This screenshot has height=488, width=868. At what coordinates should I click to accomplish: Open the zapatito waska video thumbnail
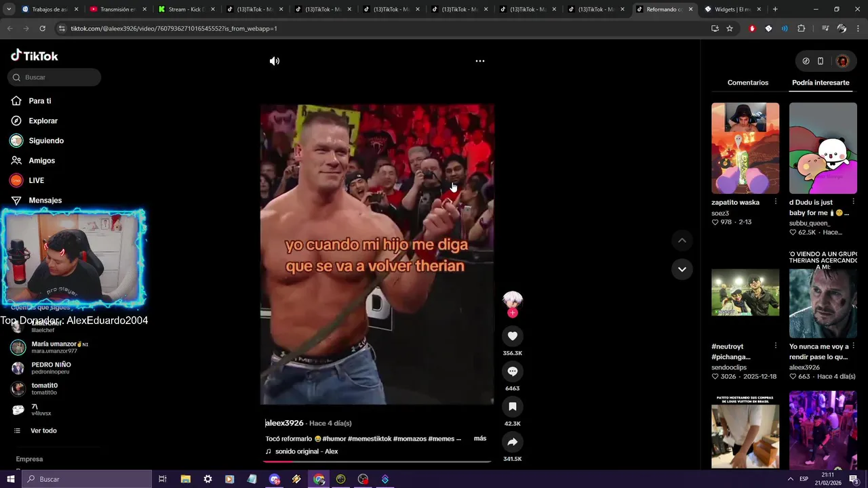pyautogui.click(x=745, y=148)
